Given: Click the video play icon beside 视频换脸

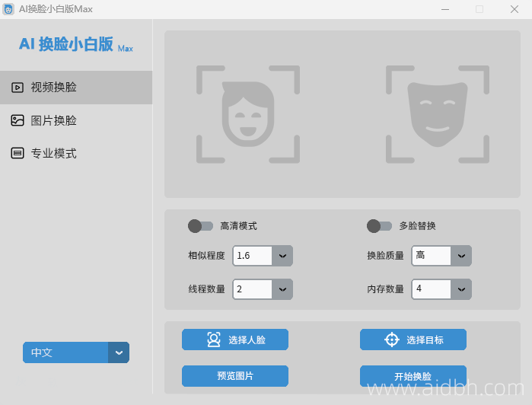Looking at the screenshot, I should (17, 88).
